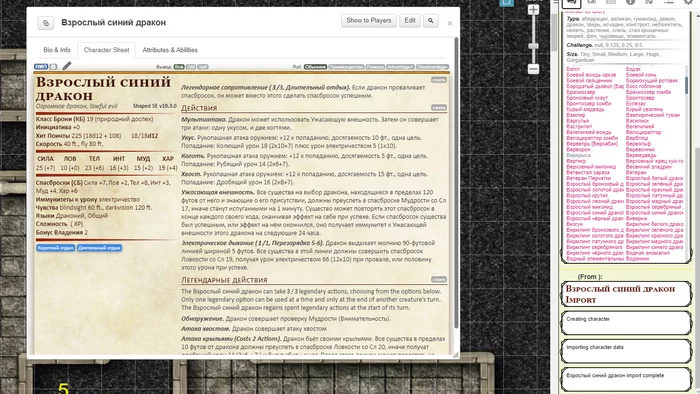Click the Ужасающая внешность action name
700x394 pixels.
coord(218,192)
